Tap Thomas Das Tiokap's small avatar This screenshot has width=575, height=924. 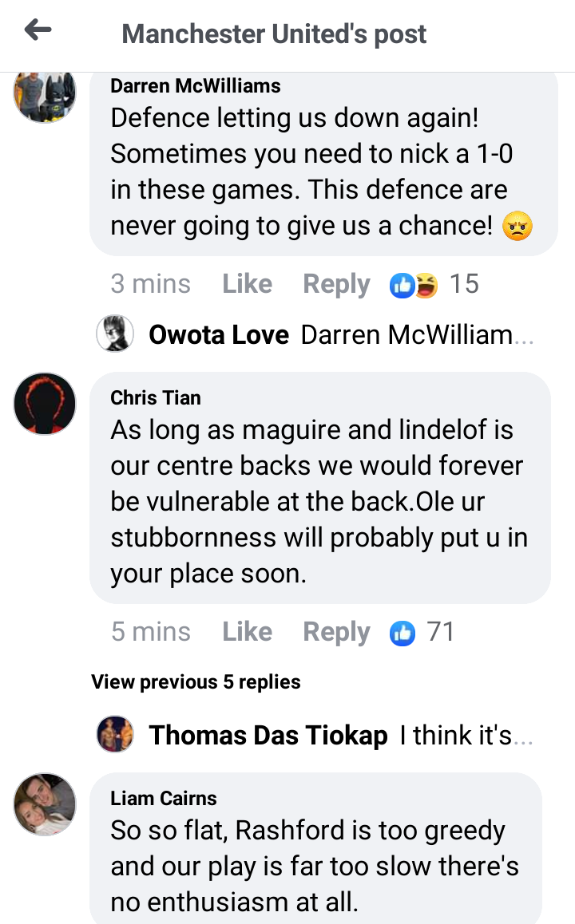click(x=115, y=734)
